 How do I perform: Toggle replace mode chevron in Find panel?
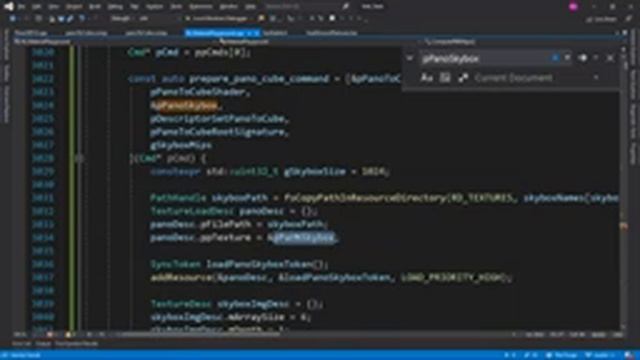[x=410, y=58]
